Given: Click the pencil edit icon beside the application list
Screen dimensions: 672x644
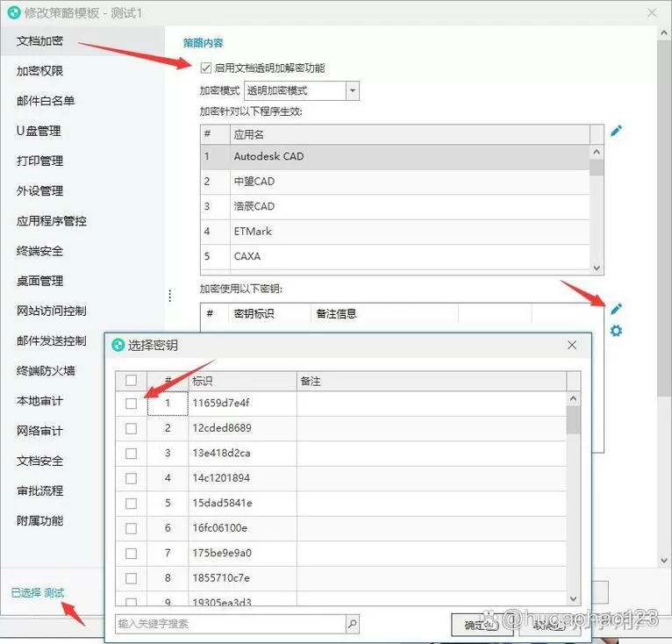Looking at the screenshot, I should [616, 132].
